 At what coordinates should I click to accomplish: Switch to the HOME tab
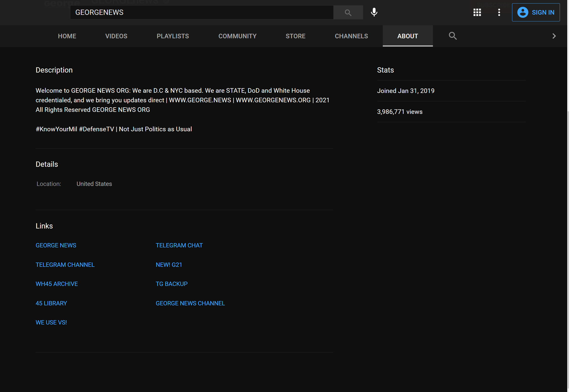tap(67, 36)
